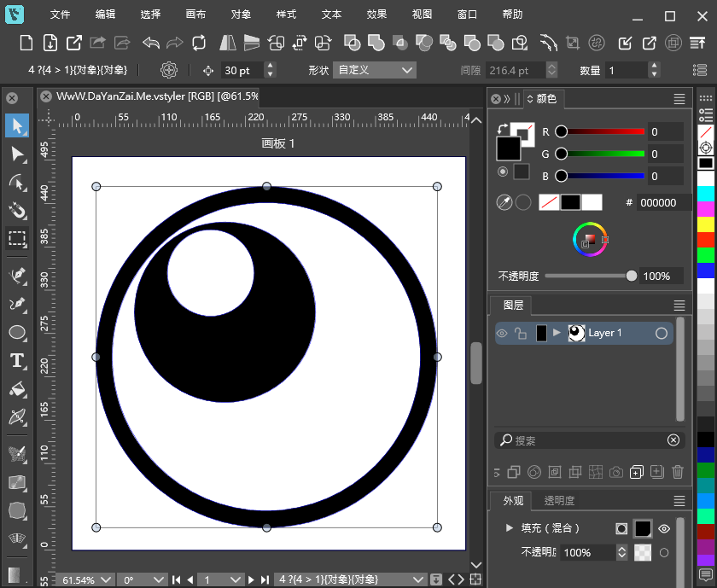Open the 对象 menu
The width and height of the screenshot is (717, 588).
[240, 14]
